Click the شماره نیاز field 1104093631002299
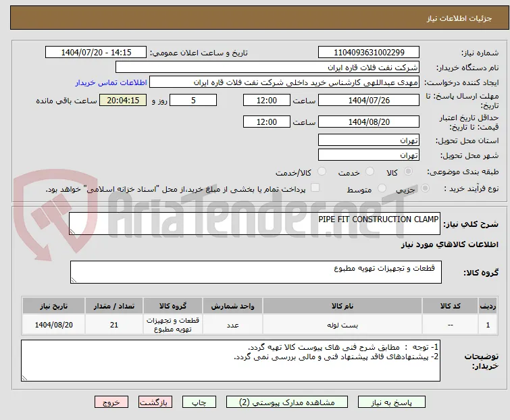510x420 pixels. click(x=369, y=53)
